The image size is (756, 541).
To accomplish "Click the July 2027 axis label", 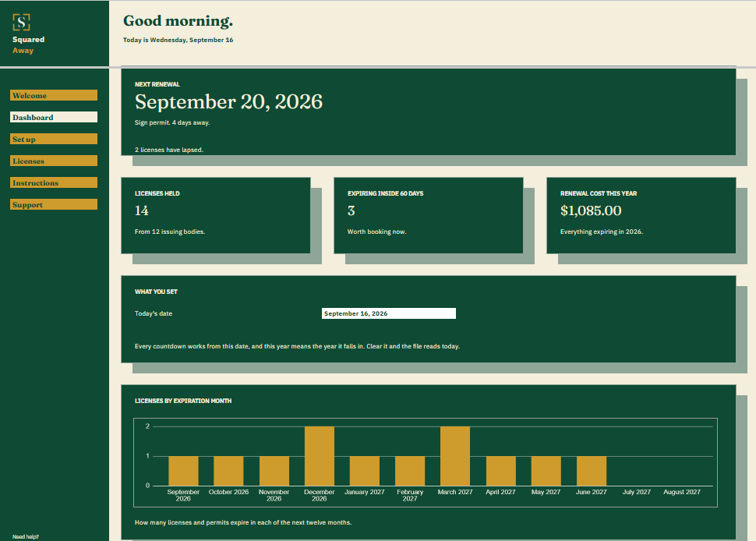I will 637,492.
